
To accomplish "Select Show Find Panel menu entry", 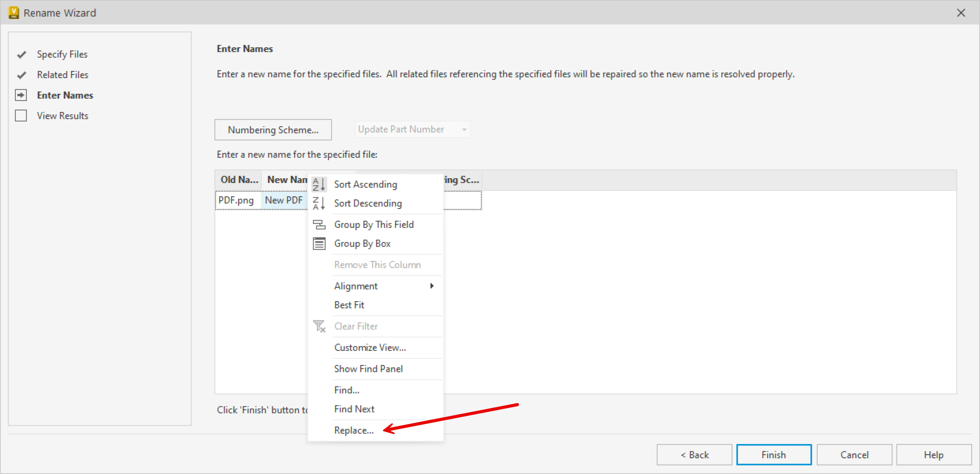I will tap(368, 369).
